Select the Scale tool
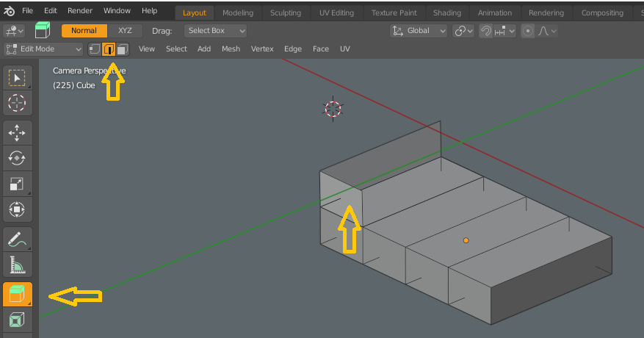 pos(17,184)
